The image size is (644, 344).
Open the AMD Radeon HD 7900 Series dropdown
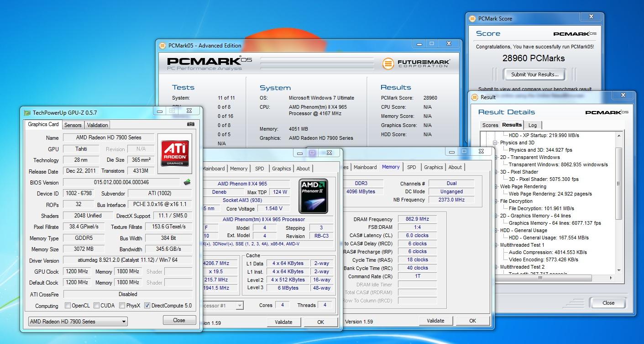coord(78,322)
